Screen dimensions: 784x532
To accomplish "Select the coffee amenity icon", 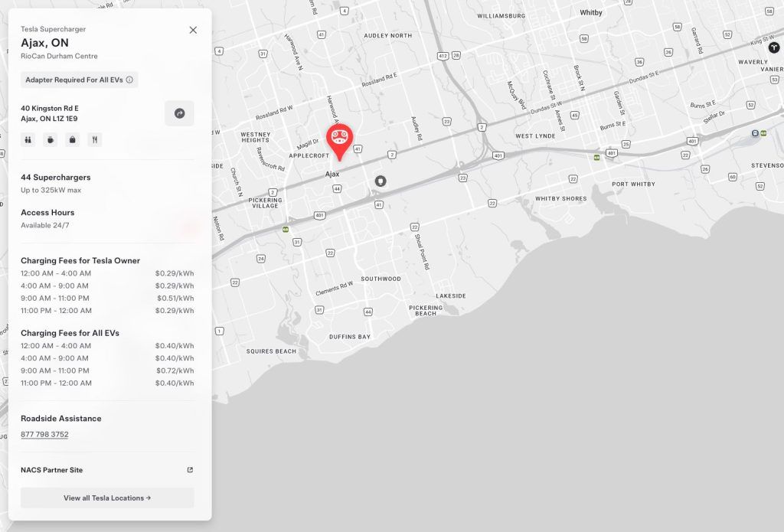I will pos(50,140).
